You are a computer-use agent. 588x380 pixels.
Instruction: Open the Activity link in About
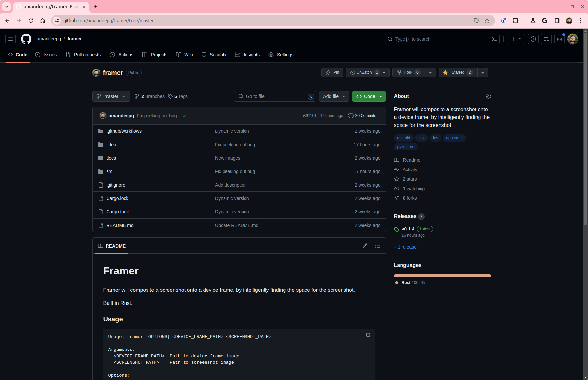coord(410,170)
